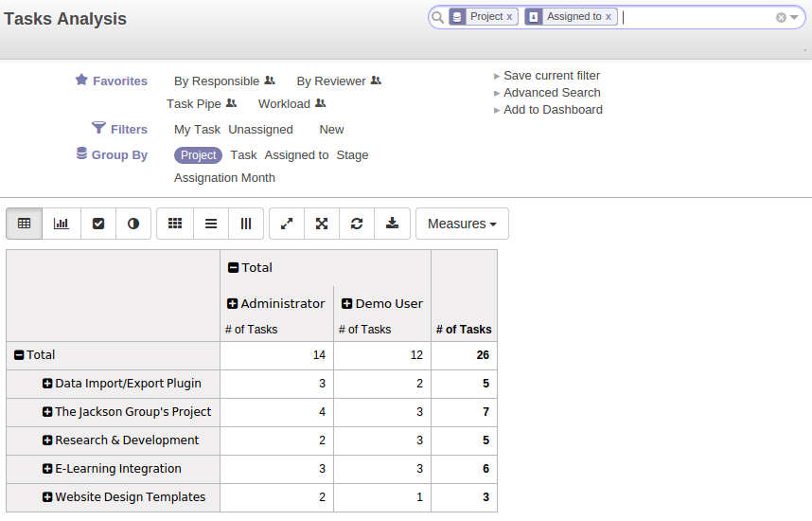812x521 pixels.
Task: Enable the Unassigned filter
Action: tap(260, 130)
